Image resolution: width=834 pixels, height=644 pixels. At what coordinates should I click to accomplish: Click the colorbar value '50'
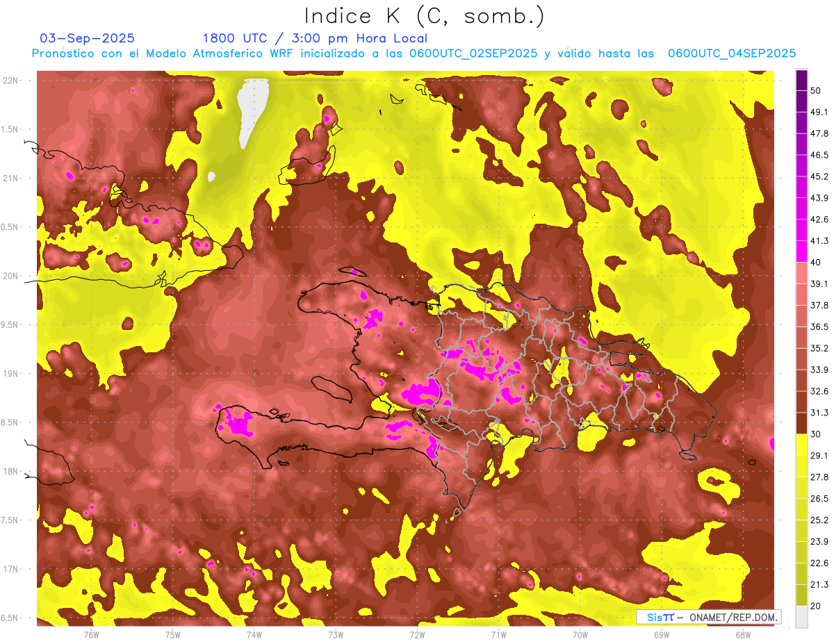click(816, 91)
